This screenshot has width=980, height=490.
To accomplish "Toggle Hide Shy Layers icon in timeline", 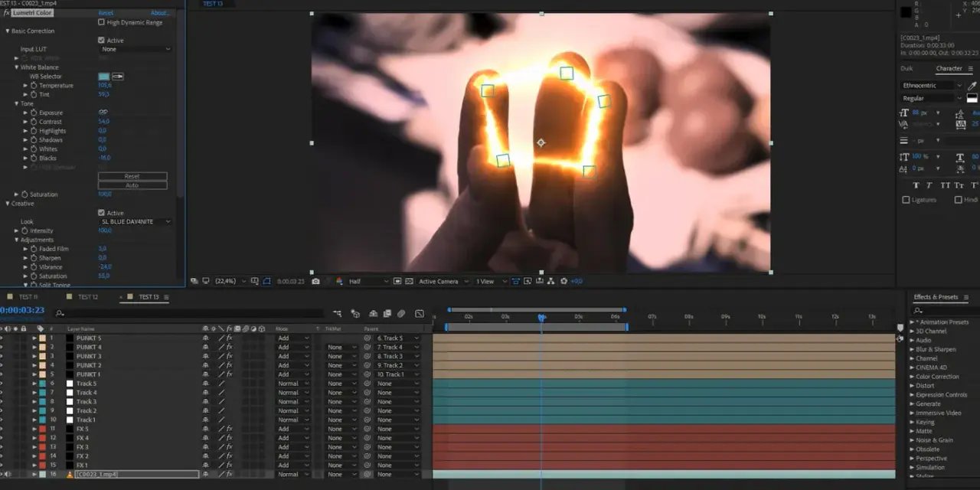I will pos(373,313).
